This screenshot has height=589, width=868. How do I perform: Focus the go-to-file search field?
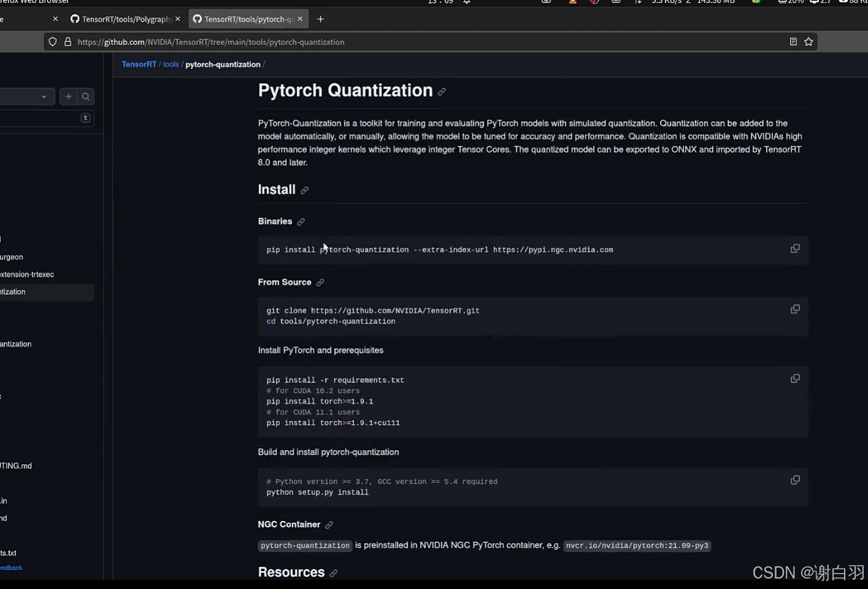pyautogui.click(x=46, y=118)
